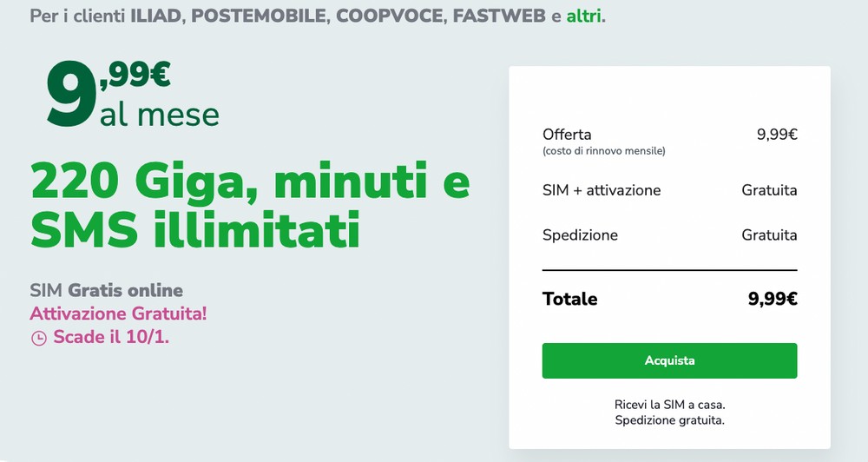Click the pink "Attivazione Gratuita!" text
The width and height of the screenshot is (868, 462).
[x=118, y=313]
